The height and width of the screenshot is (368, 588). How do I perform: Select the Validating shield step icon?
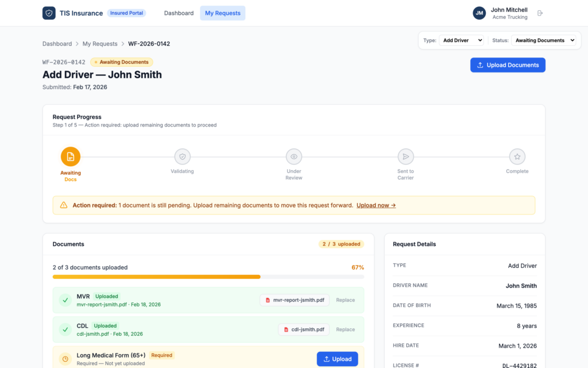click(x=182, y=156)
